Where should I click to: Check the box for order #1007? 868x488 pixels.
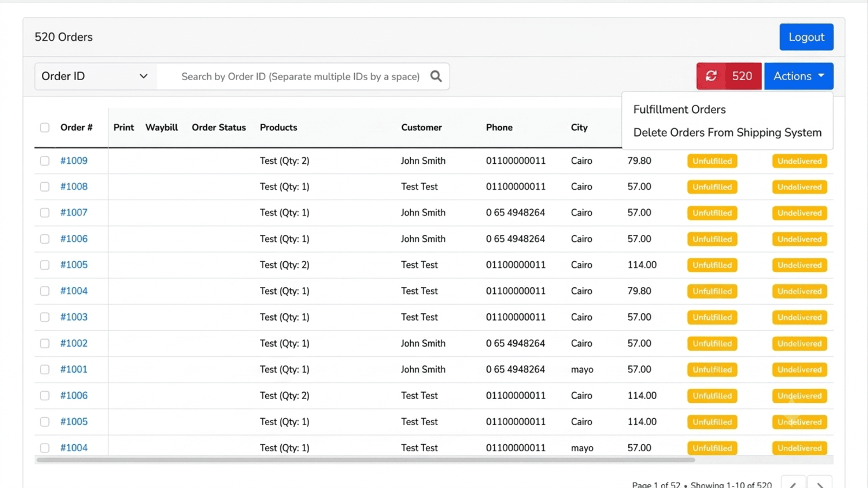44,213
